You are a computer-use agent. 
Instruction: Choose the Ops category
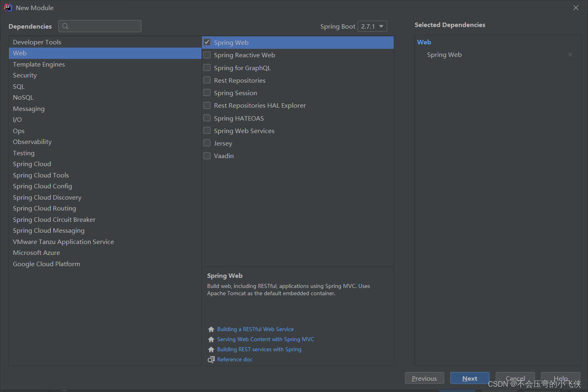click(105, 131)
